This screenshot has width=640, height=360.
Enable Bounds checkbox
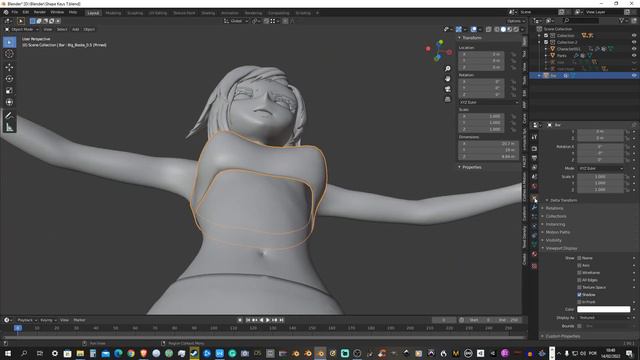579,326
